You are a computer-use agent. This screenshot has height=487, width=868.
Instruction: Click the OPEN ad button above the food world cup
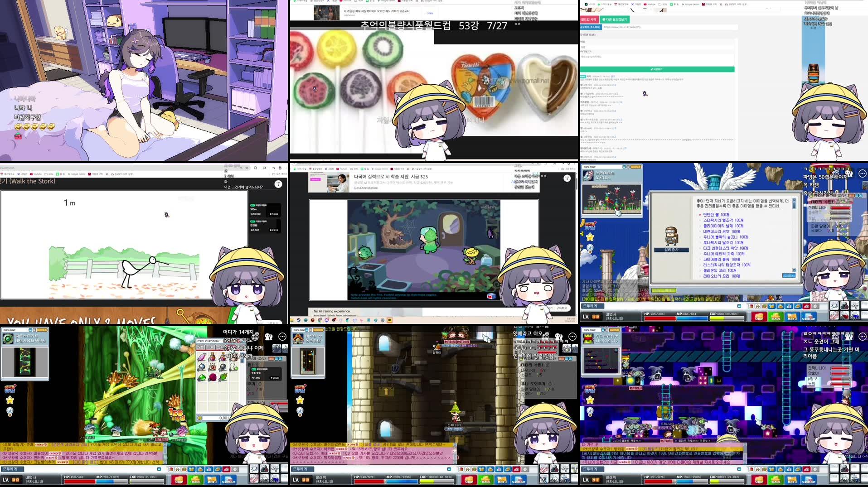click(x=430, y=13)
